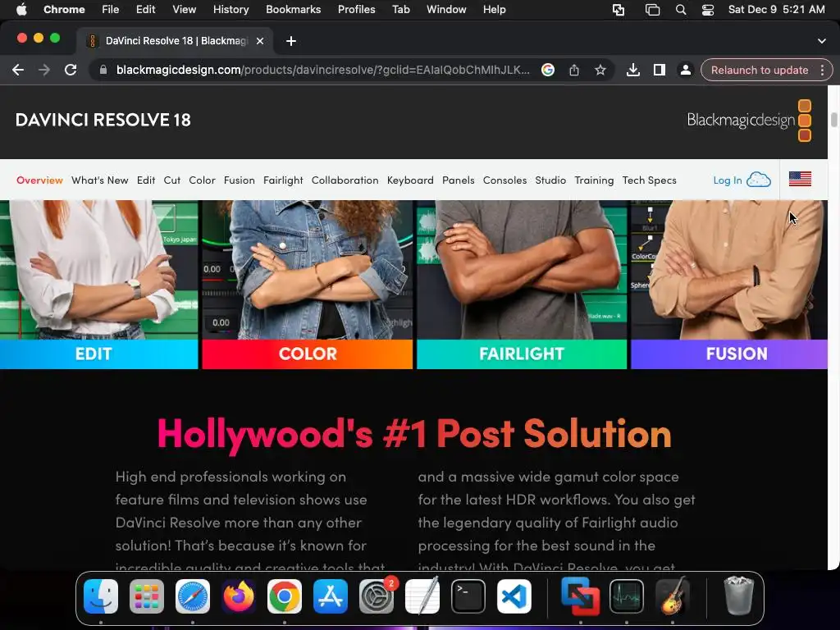Image resolution: width=840 pixels, height=630 pixels.
Task: Open GarageBand from the Dock
Action: [x=673, y=596]
